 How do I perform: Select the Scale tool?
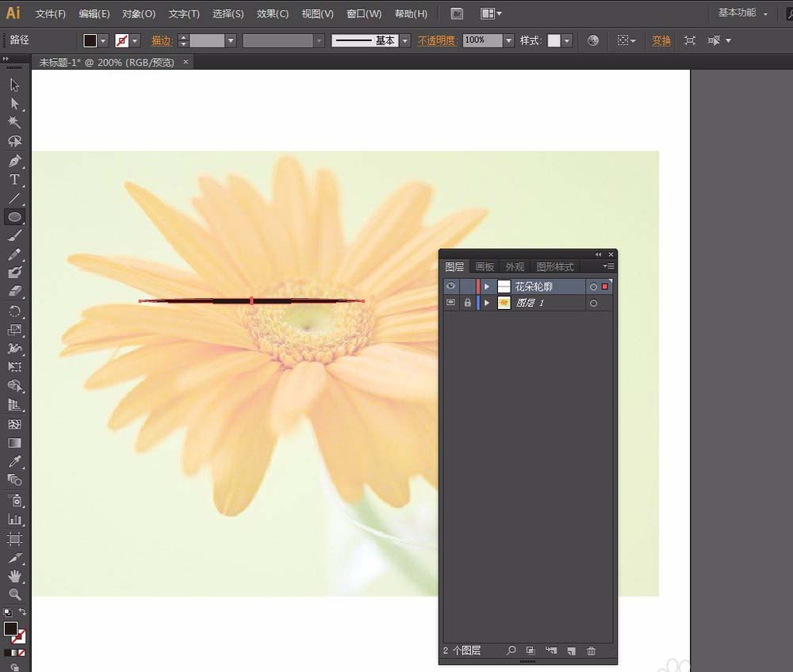[x=14, y=330]
